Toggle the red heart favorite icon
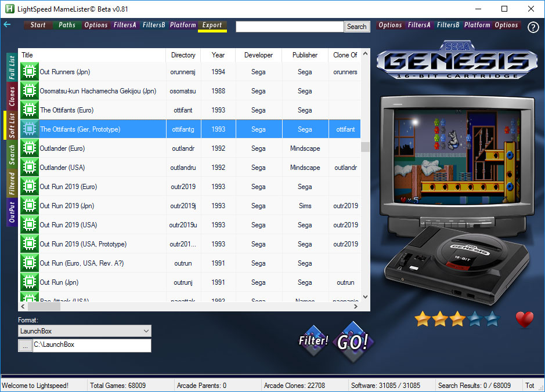Screen dimensions: 545x392 [525, 319]
